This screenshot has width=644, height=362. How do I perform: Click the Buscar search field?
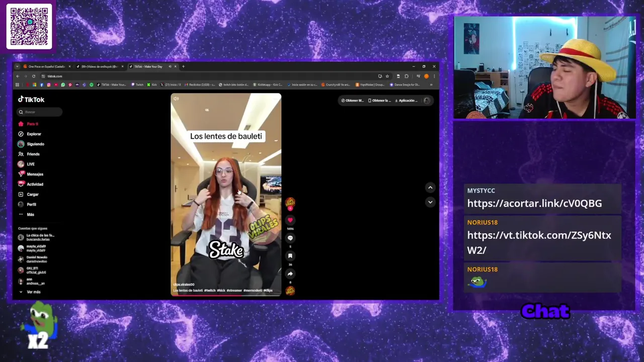click(40, 112)
